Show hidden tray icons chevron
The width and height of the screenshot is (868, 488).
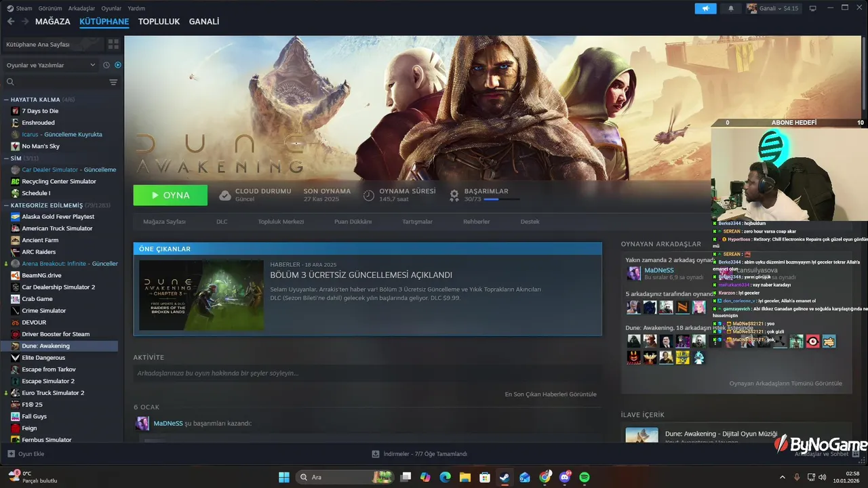[783, 477]
